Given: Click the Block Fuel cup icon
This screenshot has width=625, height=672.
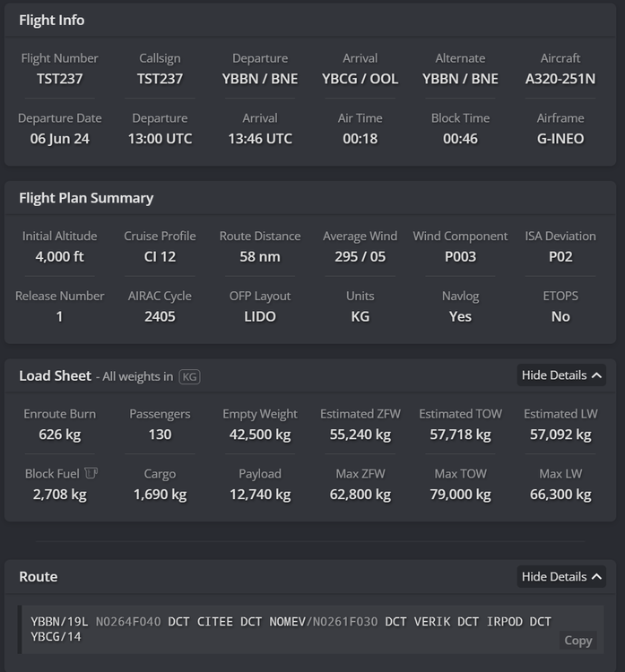Looking at the screenshot, I should click(91, 473).
